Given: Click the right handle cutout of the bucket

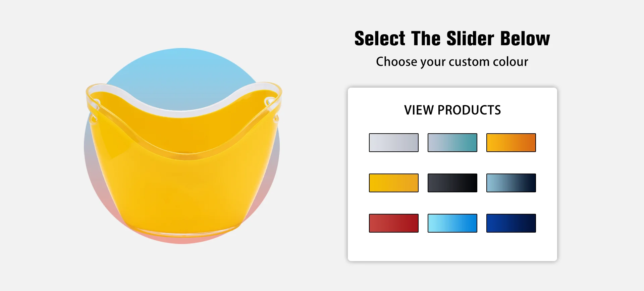Looking at the screenshot, I should (270, 101).
